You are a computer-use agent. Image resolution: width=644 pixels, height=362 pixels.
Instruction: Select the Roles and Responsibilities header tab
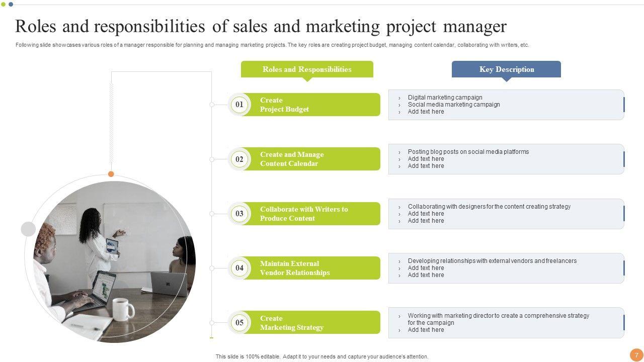tap(307, 69)
